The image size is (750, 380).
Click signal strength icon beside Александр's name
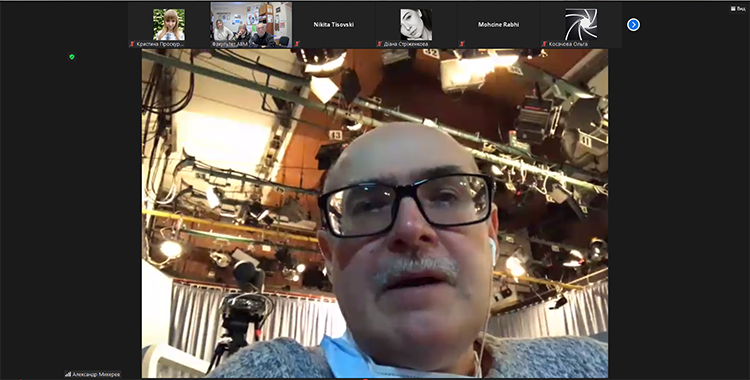pyautogui.click(x=67, y=374)
